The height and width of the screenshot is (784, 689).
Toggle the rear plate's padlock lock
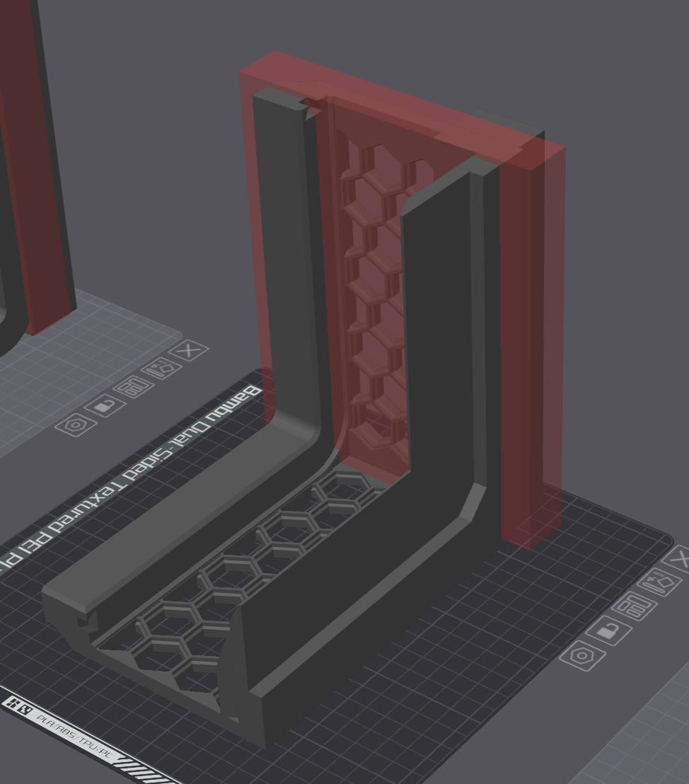pyautogui.click(x=105, y=406)
